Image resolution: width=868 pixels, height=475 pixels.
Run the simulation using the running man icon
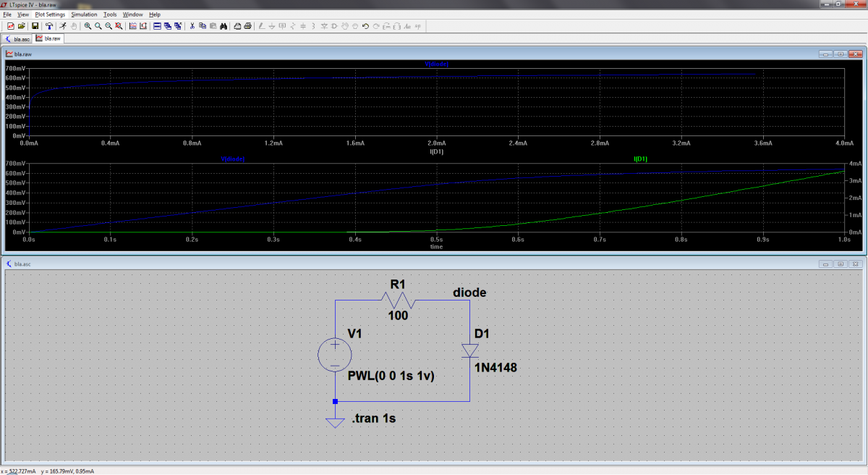click(64, 26)
